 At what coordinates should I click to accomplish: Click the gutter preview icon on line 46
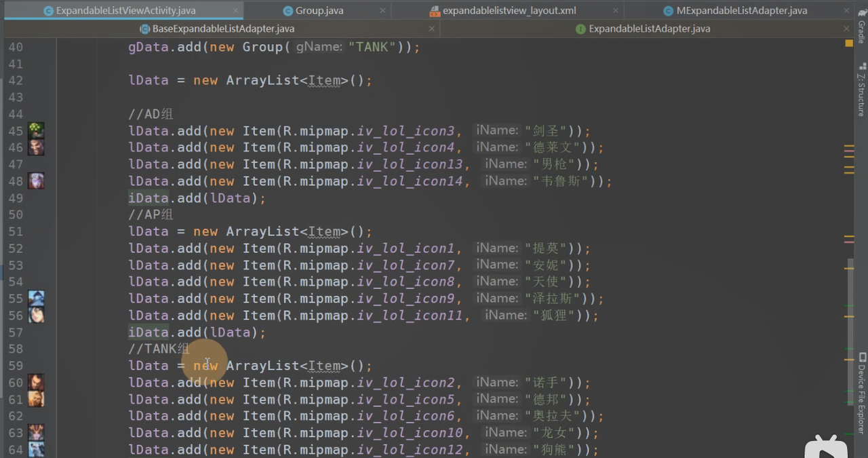[36, 147]
